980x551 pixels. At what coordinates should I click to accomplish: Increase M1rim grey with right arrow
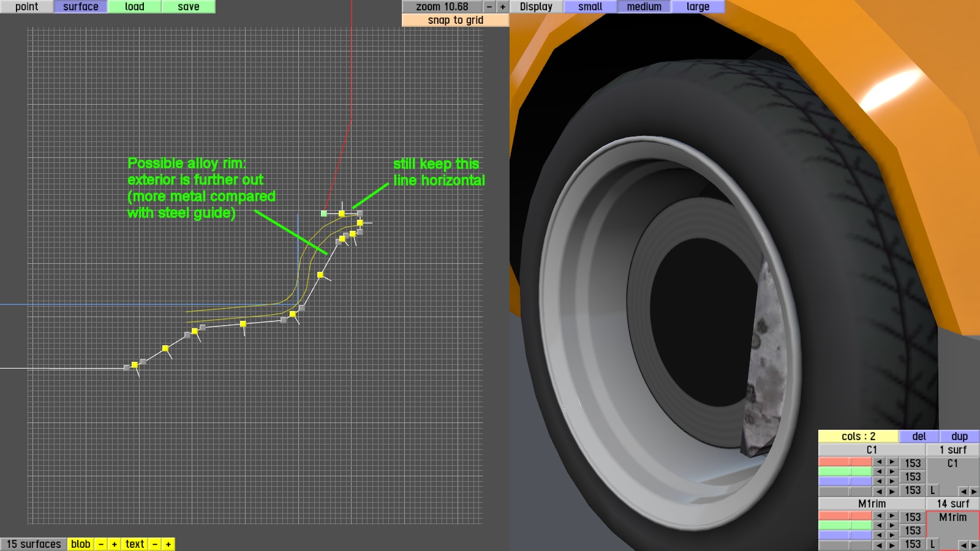[892, 545]
